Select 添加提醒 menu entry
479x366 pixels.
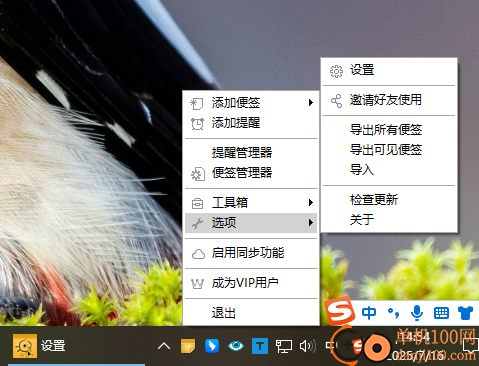click(x=251, y=123)
